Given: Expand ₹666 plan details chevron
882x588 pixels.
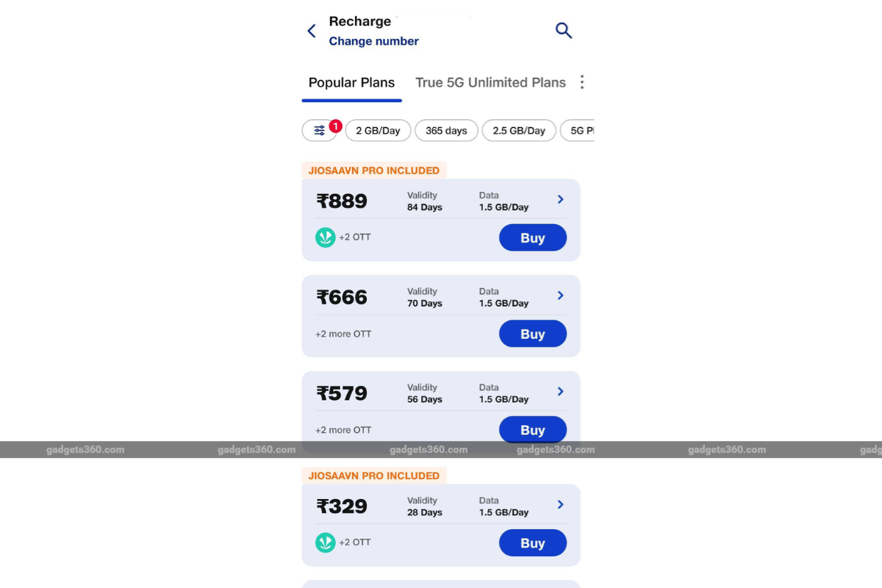Looking at the screenshot, I should coord(561,295).
